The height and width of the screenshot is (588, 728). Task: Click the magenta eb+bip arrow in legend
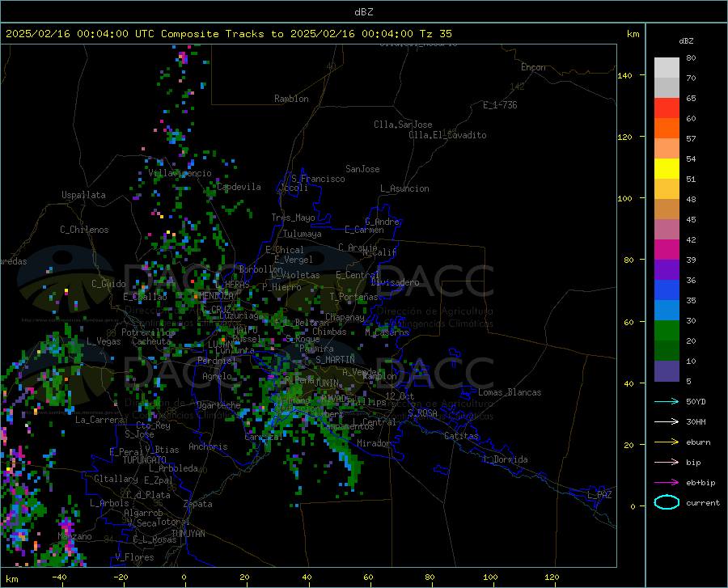coord(667,483)
